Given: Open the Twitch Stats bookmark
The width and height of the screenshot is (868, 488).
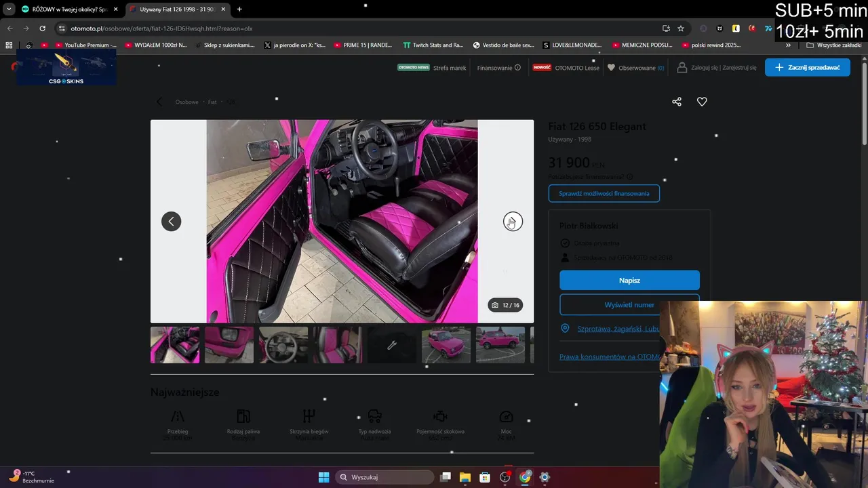Looking at the screenshot, I should pos(433,45).
